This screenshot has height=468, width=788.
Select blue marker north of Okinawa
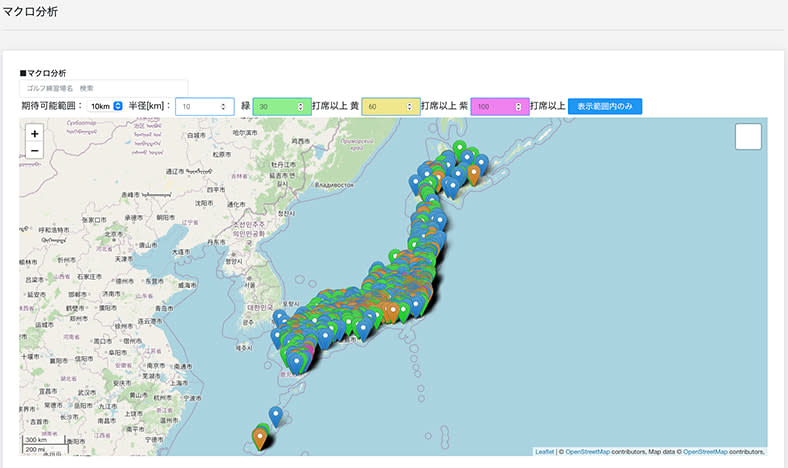[x=275, y=414]
